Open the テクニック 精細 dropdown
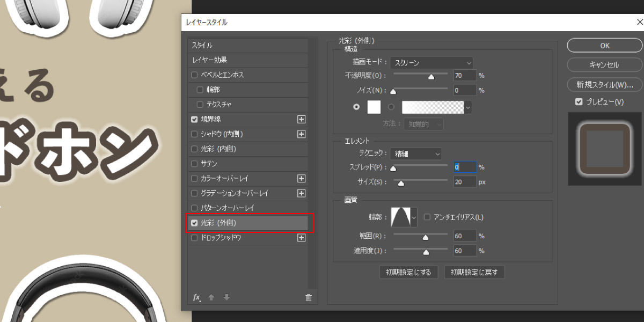The width and height of the screenshot is (644, 322). point(416,154)
